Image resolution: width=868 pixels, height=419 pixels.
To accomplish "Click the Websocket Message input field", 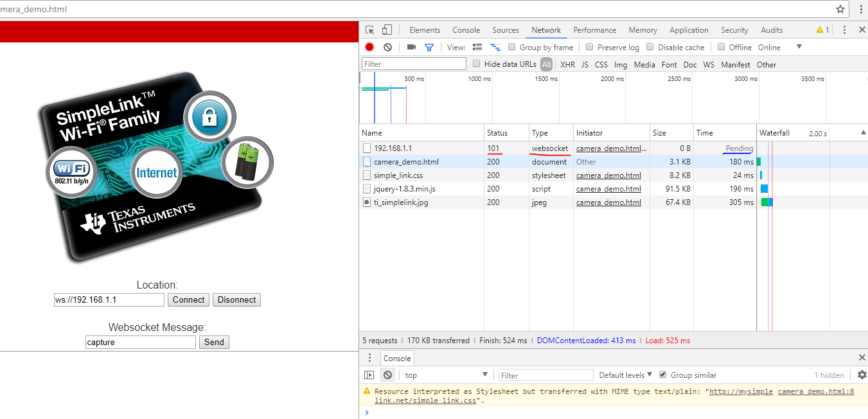I will (x=140, y=342).
